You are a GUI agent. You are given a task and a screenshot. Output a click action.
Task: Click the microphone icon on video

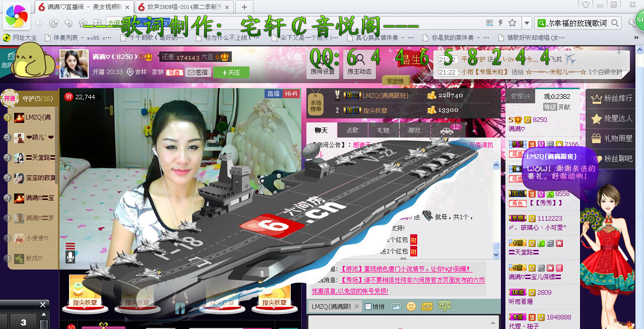[x=71, y=257]
